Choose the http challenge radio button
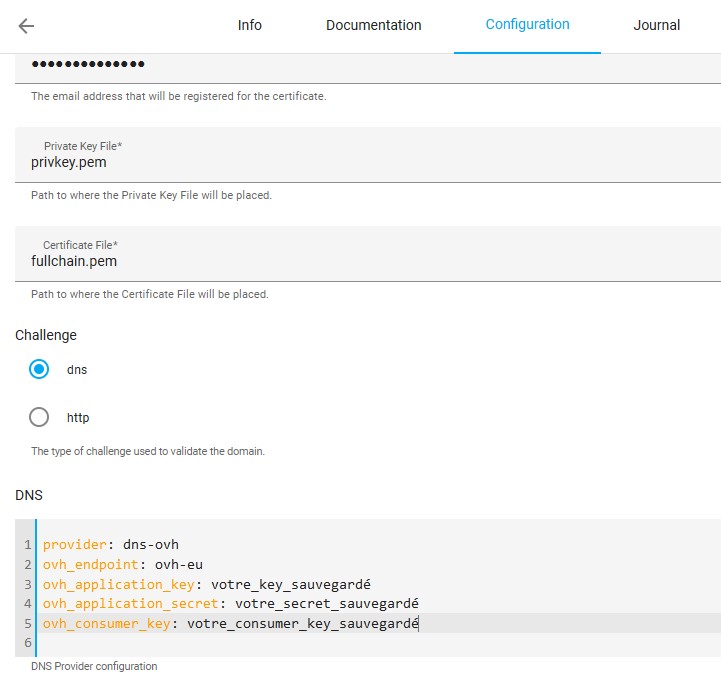The width and height of the screenshot is (721, 681). pos(39,417)
